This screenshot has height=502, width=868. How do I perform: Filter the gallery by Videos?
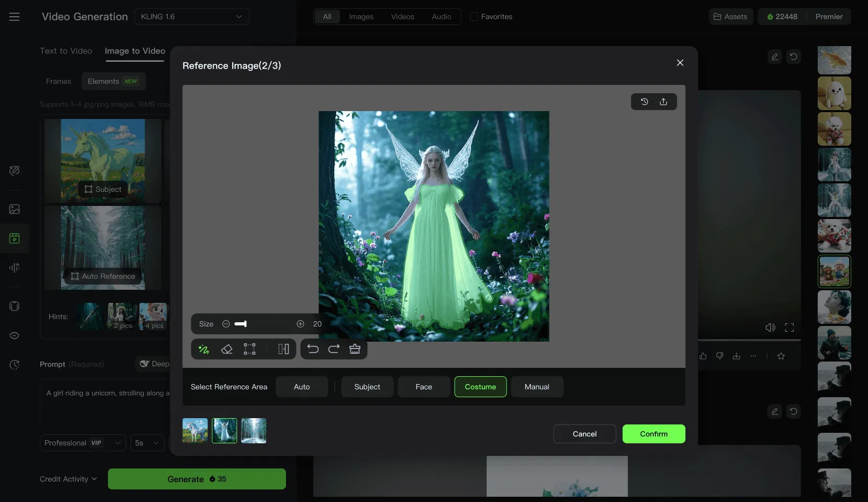(x=402, y=17)
